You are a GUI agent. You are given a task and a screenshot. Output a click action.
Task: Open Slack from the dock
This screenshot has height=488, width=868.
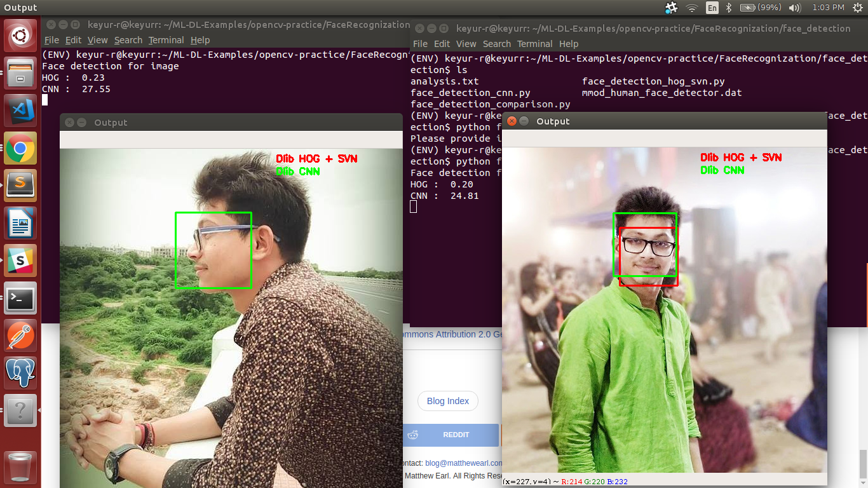coord(20,261)
